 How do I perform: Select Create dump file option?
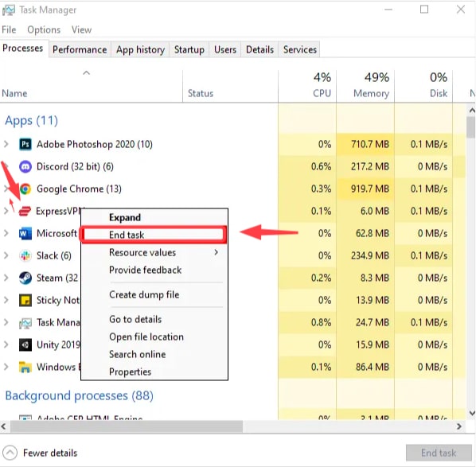[154, 294]
